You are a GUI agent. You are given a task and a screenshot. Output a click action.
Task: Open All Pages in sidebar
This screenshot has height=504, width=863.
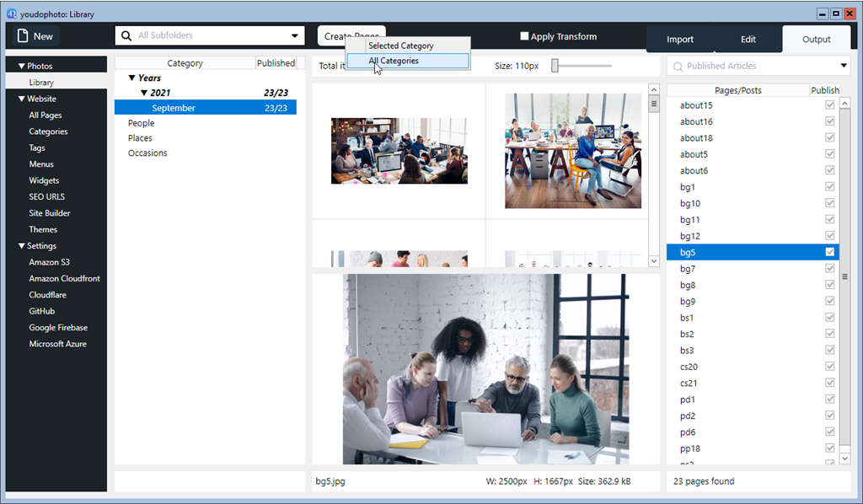tap(46, 115)
